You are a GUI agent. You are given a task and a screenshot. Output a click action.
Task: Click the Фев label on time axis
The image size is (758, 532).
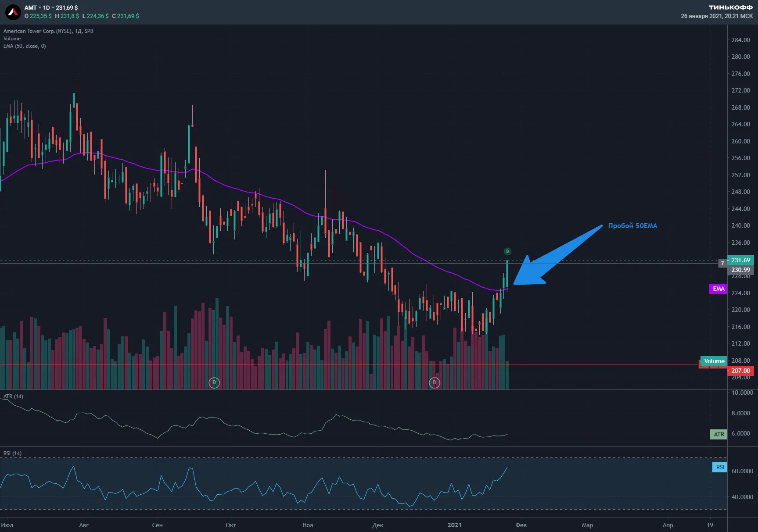[521, 525]
